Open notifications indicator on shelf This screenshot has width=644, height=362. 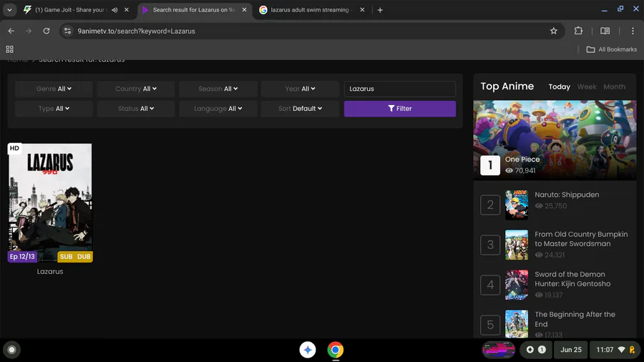click(x=536, y=350)
